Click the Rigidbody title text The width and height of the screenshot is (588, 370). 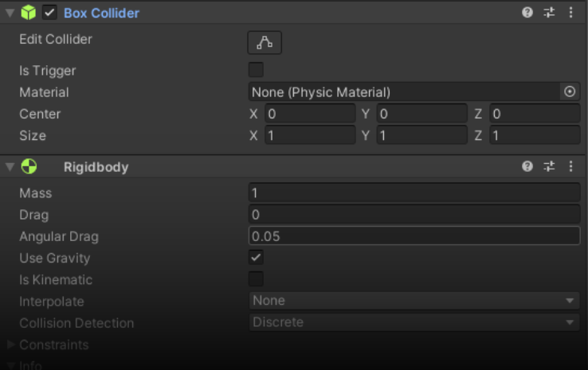[x=96, y=167]
